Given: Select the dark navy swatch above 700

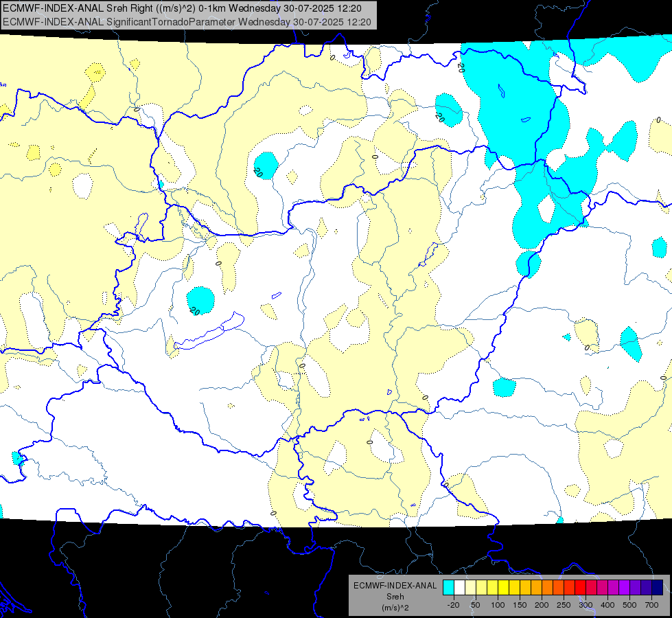Looking at the screenshot, I should pos(658,587).
